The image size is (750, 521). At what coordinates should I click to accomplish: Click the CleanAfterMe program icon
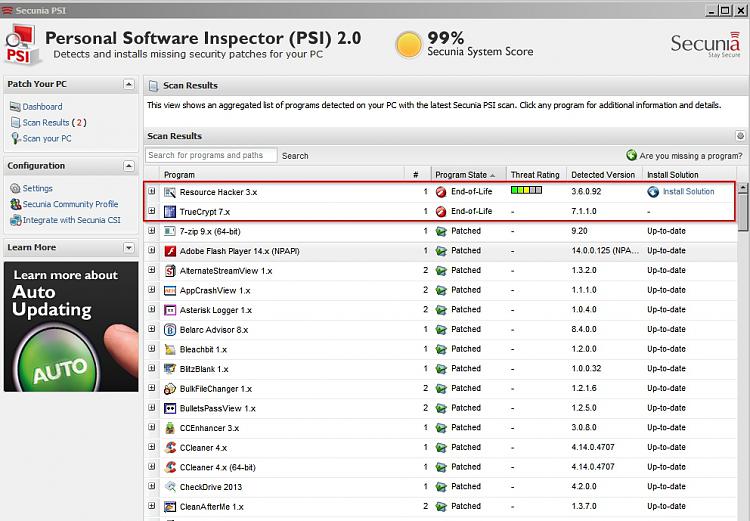click(x=170, y=506)
